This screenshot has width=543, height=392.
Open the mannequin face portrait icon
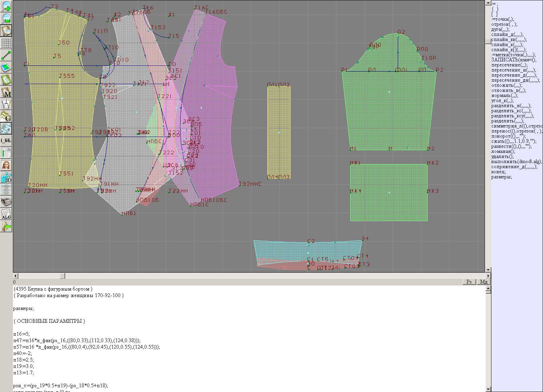pos(6,165)
